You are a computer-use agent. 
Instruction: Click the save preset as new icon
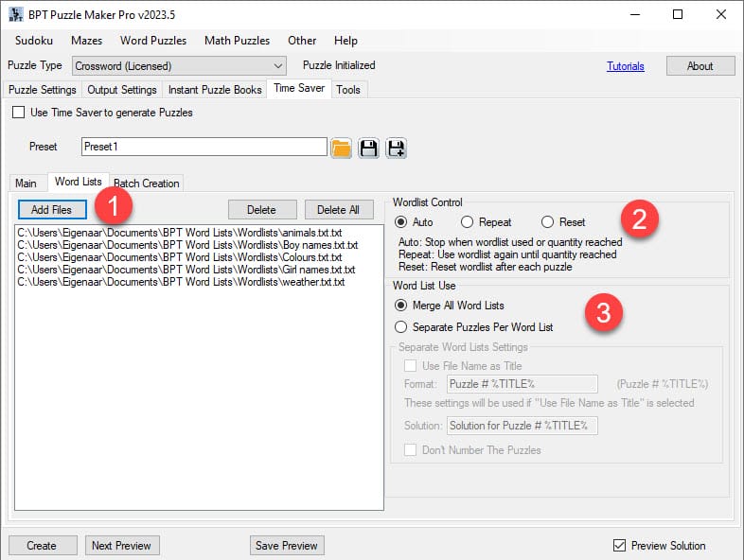tap(396, 148)
